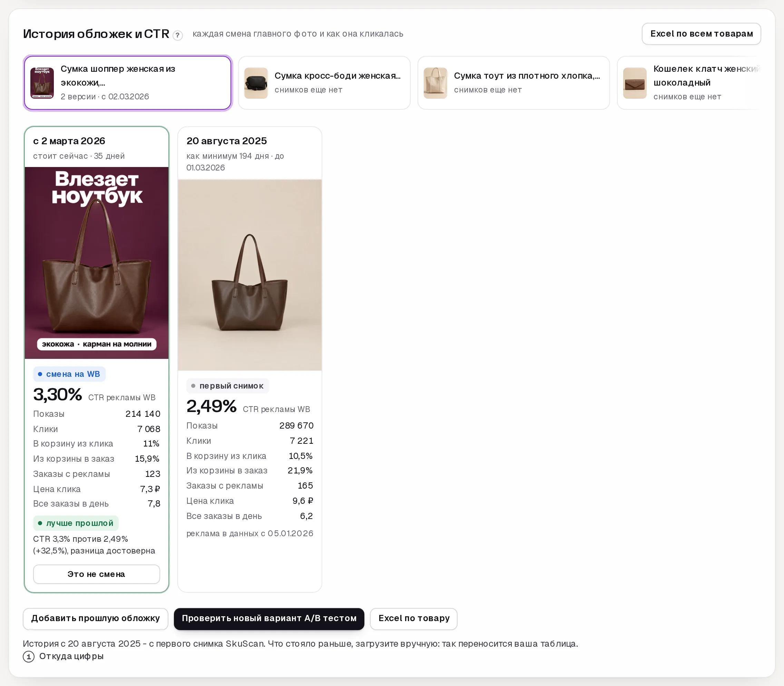Click the Показы value 289 670
Image resolution: width=784 pixels, height=686 pixels.
pyautogui.click(x=296, y=426)
